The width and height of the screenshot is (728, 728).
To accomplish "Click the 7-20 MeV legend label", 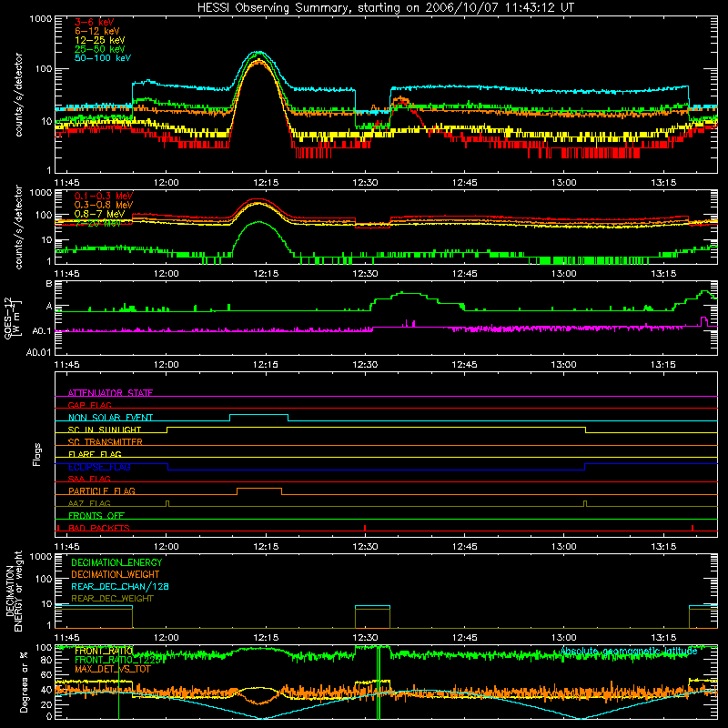I will (x=98, y=223).
